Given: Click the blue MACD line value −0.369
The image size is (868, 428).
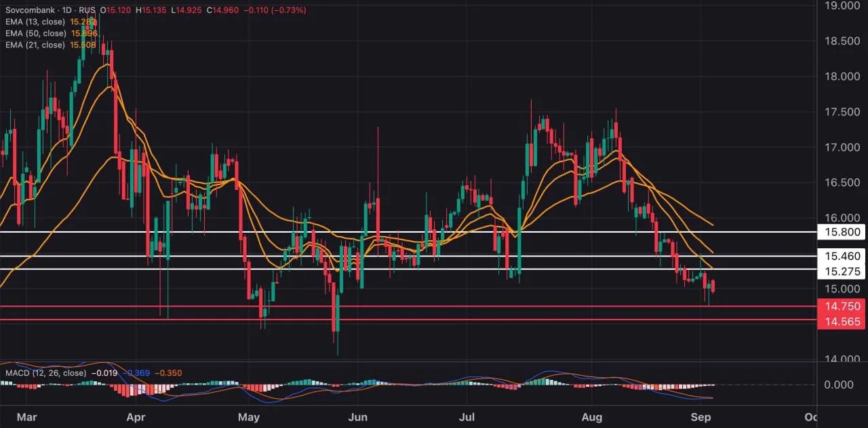Looking at the screenshot, I should pos(136,373).
